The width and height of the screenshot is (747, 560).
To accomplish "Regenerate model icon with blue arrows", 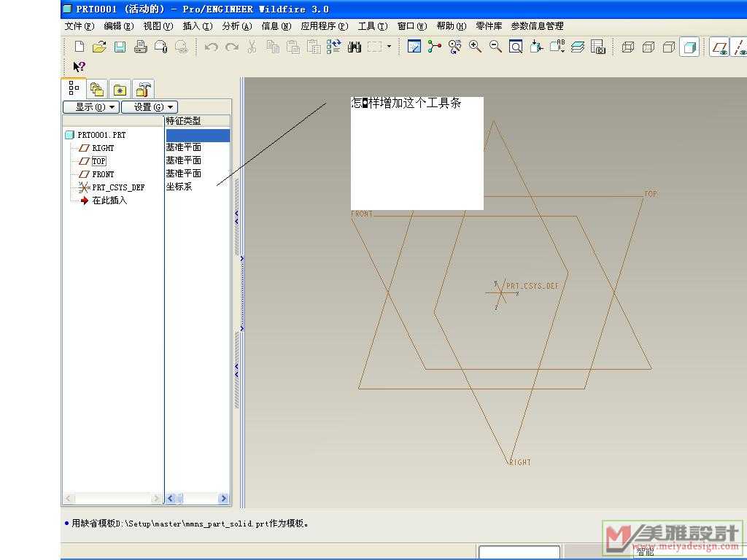I will pos(333,47).
